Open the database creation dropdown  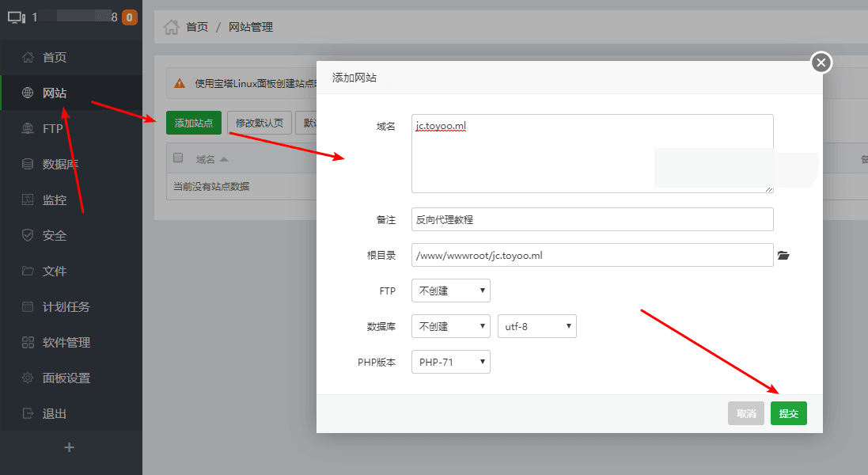point(450,326)
